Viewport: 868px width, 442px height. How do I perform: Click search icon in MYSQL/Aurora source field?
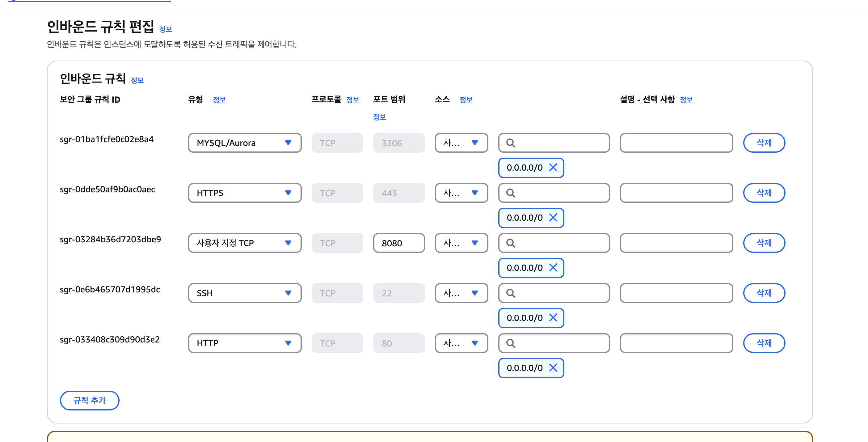coord(511,143)
